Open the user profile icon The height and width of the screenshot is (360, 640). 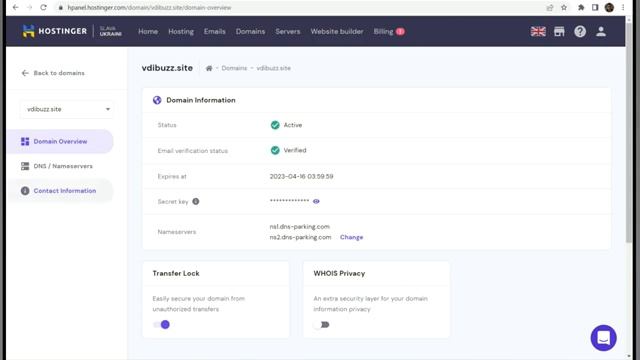click(x=601, y=31)
